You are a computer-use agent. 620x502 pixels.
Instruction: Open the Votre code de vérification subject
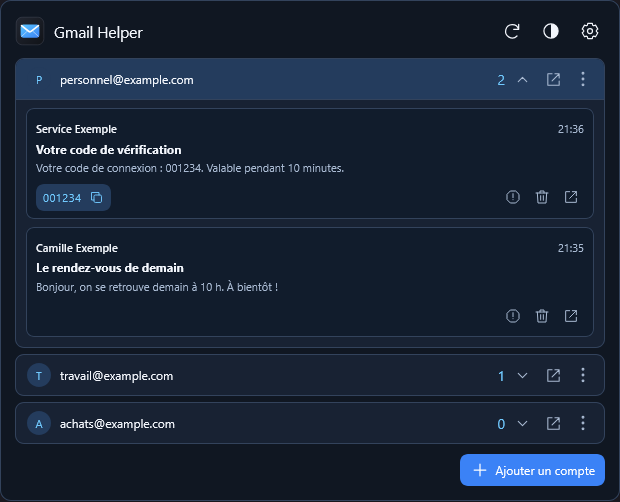coord(108,150)
